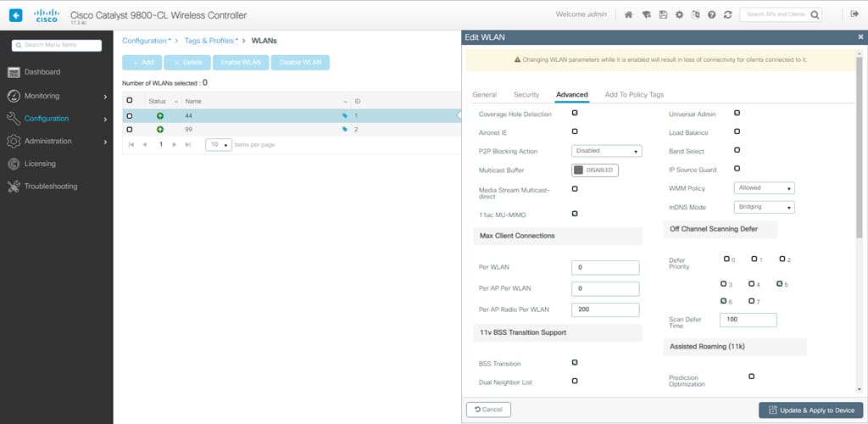Open Status column filter dropdown

[x=176, y=102]
